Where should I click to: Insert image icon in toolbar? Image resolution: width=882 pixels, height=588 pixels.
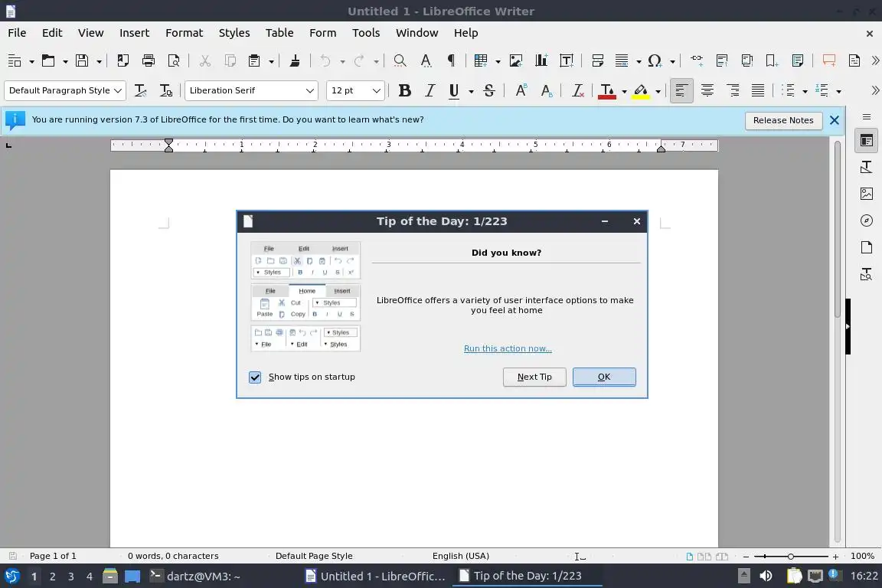pos(516,60)
